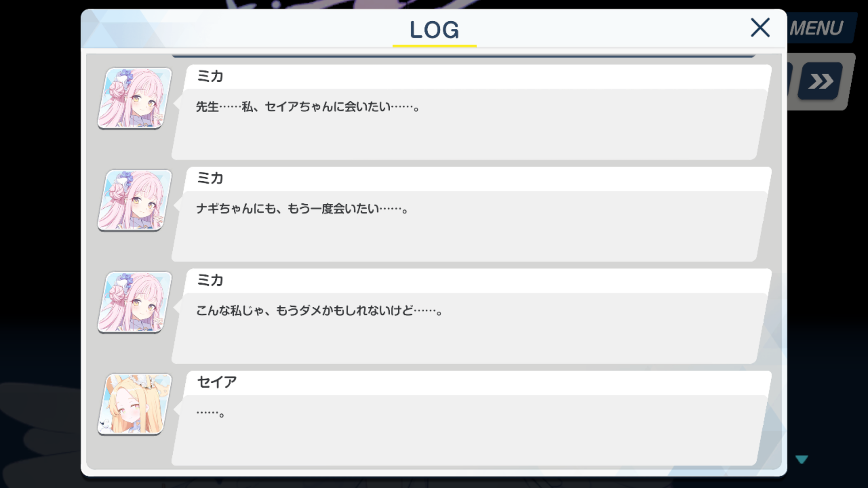This screenshot has height=488, width=868.
Task: Click Mika's avatar beside second message
Action: click(135, 200)
